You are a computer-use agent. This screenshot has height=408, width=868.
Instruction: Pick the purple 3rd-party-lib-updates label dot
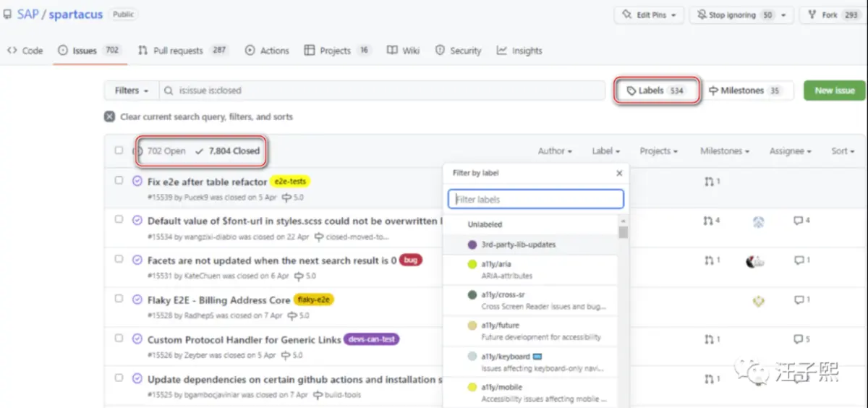[472, 245]
